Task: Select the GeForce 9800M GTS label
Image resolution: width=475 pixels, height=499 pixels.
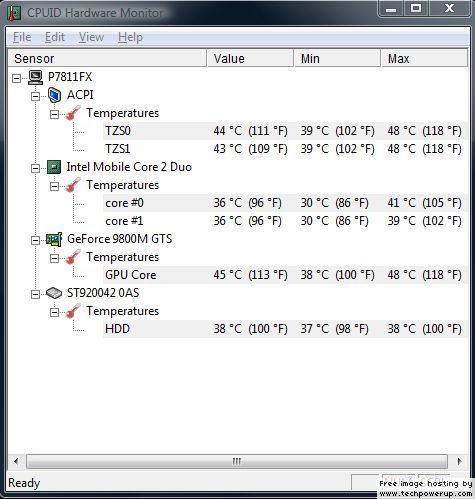Action: [x=119, y=239]
